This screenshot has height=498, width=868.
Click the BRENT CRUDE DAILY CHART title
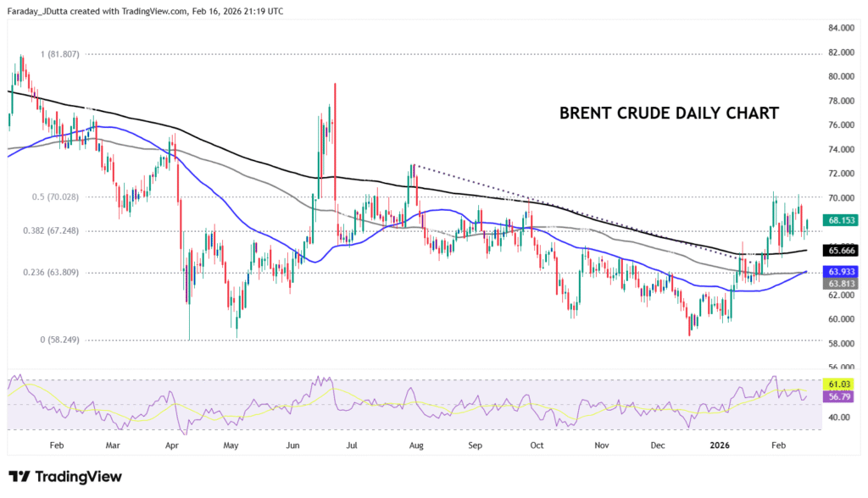point(669,113)
